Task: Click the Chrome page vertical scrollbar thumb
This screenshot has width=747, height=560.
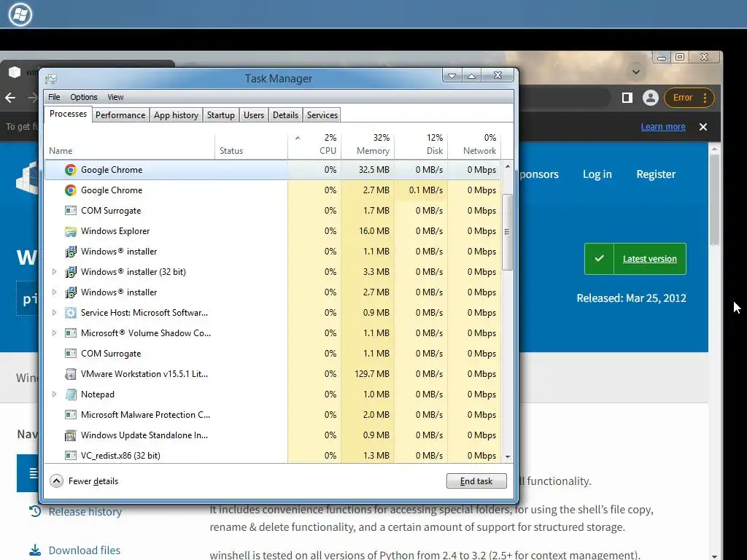Action: [714, 200]
